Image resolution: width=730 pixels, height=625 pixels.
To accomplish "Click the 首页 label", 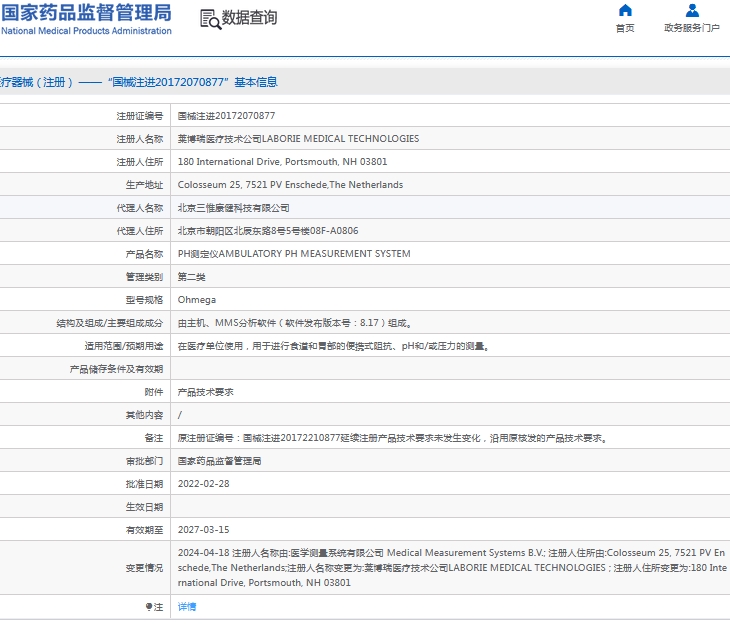I will click(x=625, y=28).
